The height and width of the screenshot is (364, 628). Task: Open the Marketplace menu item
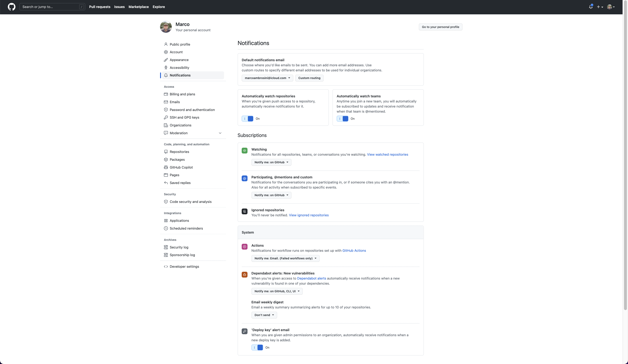click(139, 7)
